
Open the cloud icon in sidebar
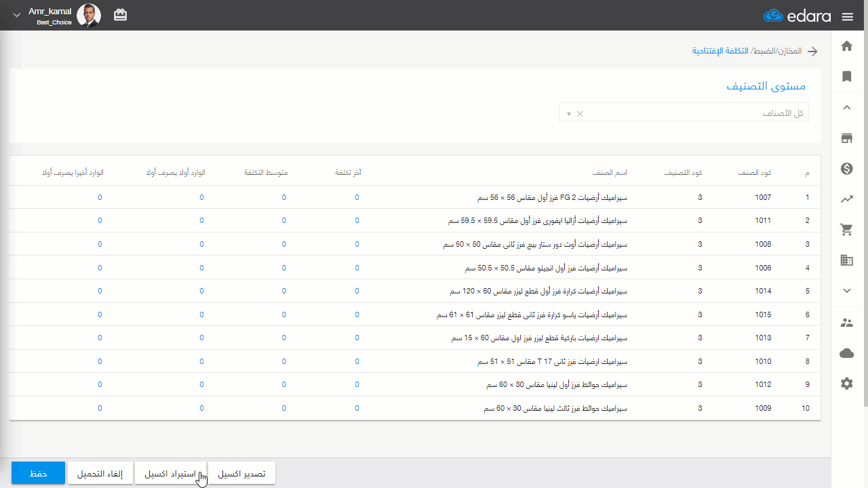pyautogui.click(x=846, y=353)
